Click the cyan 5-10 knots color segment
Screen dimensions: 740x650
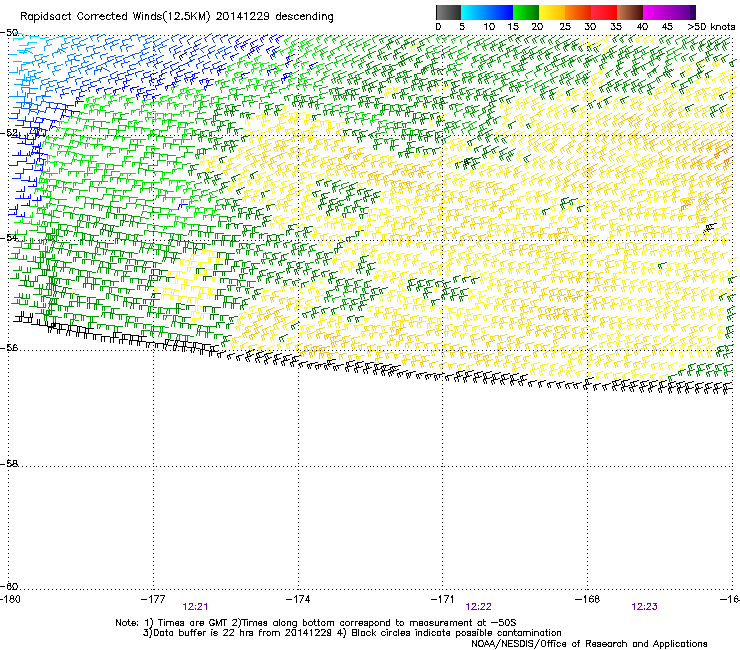(x=474, y=12)
